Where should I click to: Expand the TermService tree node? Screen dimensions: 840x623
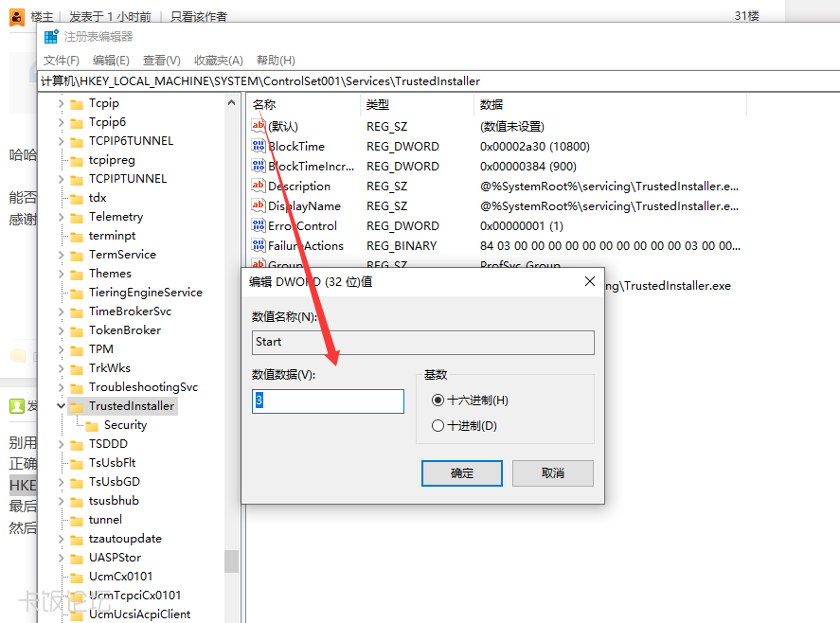click(x=61, y=255)
